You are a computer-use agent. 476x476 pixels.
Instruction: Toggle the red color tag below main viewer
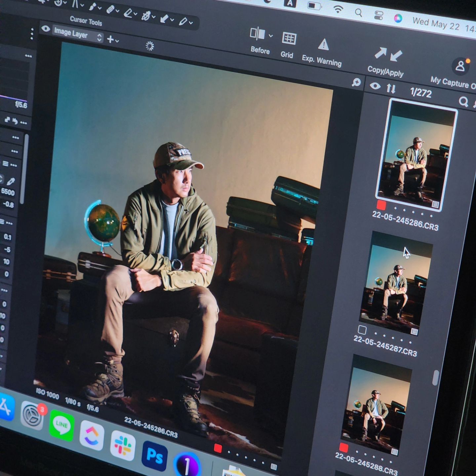pyautogui.click(x=218, y=448)
